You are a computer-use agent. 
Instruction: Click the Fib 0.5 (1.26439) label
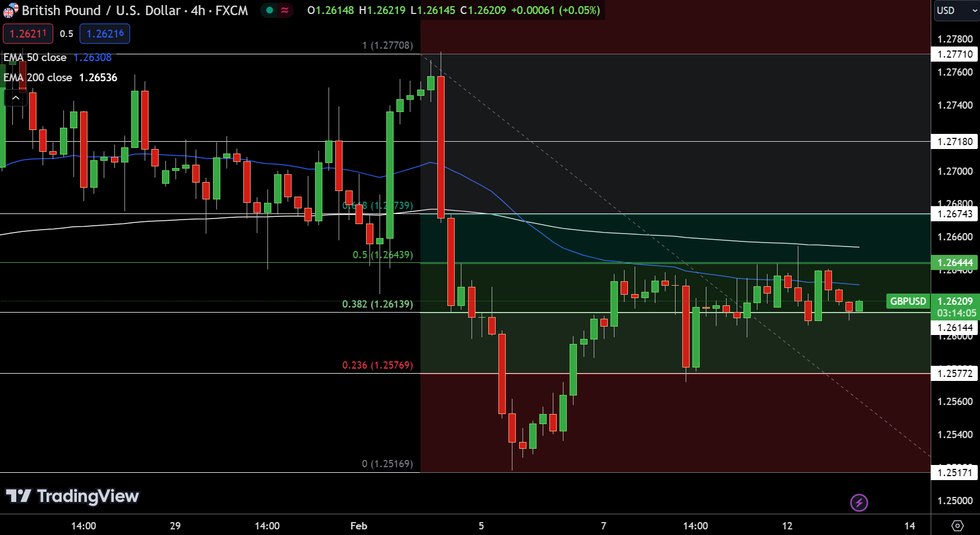[382, 254]
